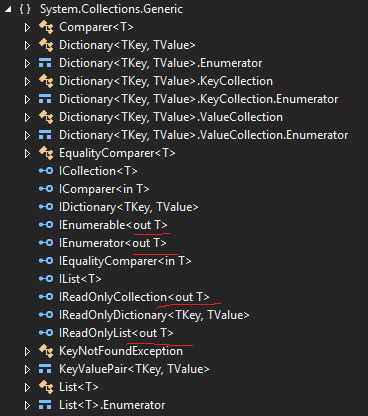Viewport: 368px width, 416px height.
Task: Click interface icon of IEnumerable<out T>
Action: (46, 225)
